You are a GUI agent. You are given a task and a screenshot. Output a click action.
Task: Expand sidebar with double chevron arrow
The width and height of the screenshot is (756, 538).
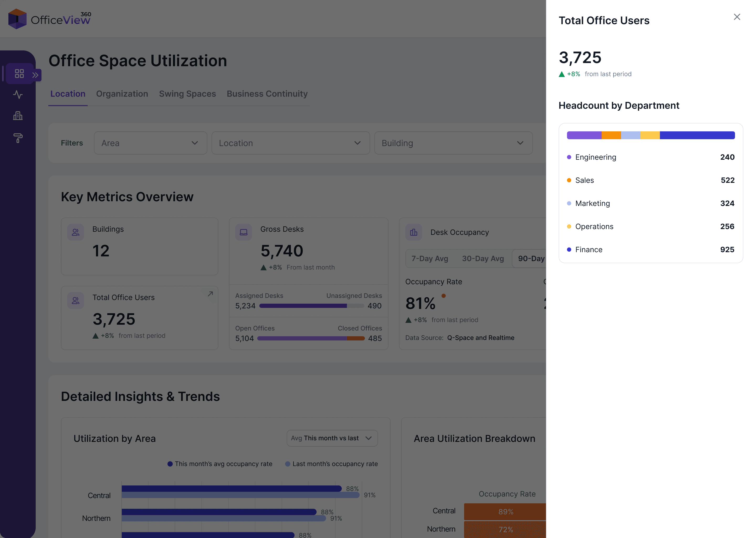tap(36, 75)
